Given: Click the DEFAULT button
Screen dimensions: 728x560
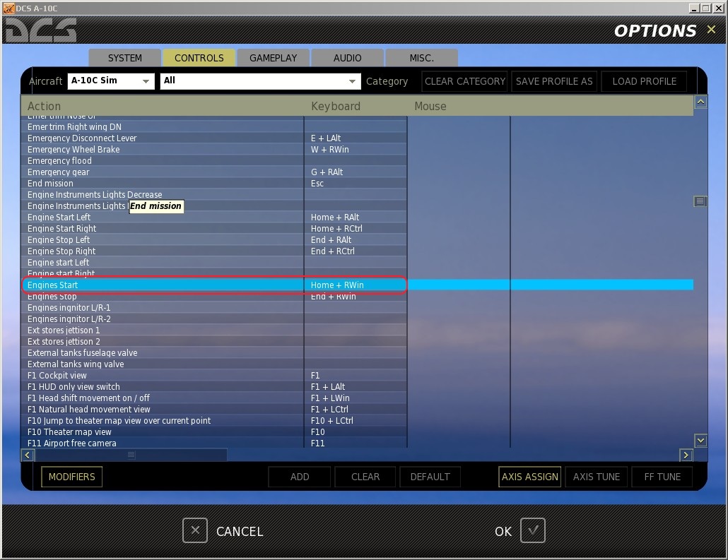Looking at the screenshot, I should 430,477.
